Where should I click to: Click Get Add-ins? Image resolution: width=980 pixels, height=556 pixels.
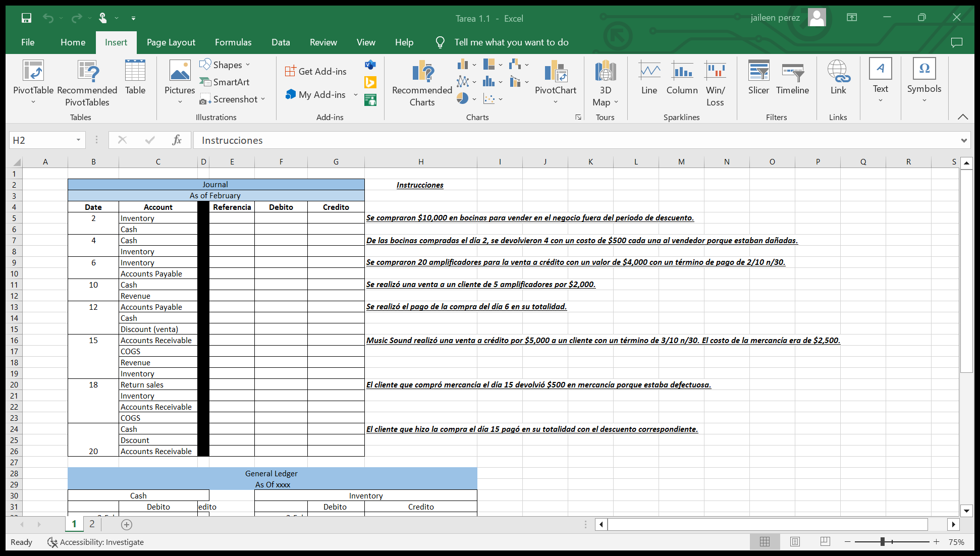(316, 71)
